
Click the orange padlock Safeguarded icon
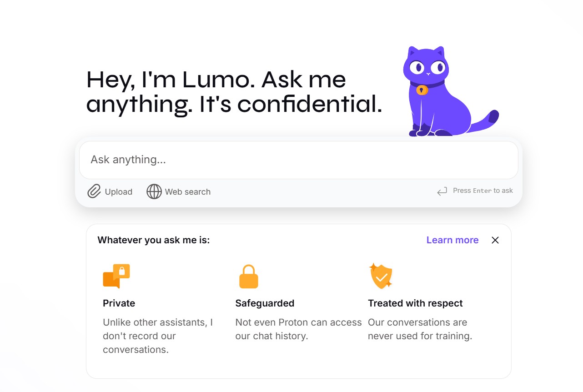point(249,276)
